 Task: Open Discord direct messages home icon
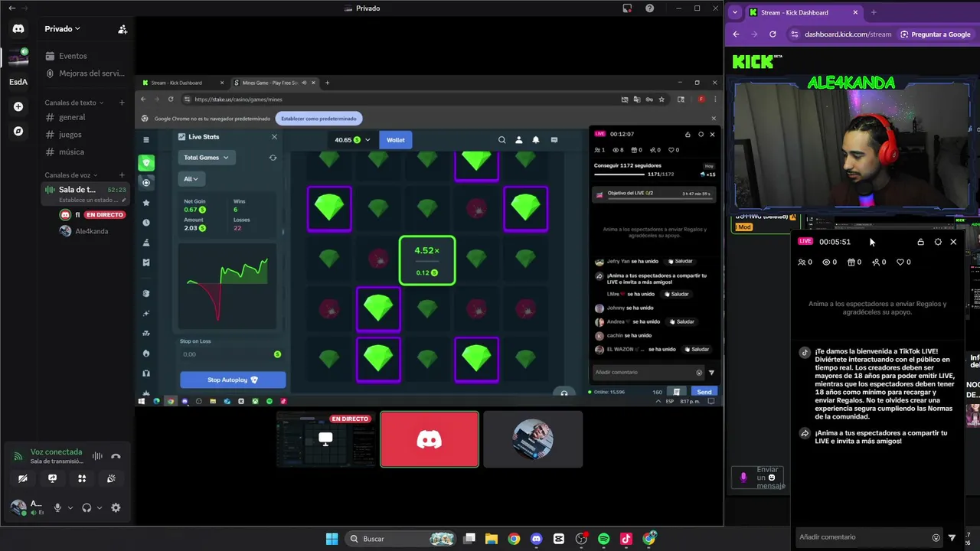(x=18, y=29)
